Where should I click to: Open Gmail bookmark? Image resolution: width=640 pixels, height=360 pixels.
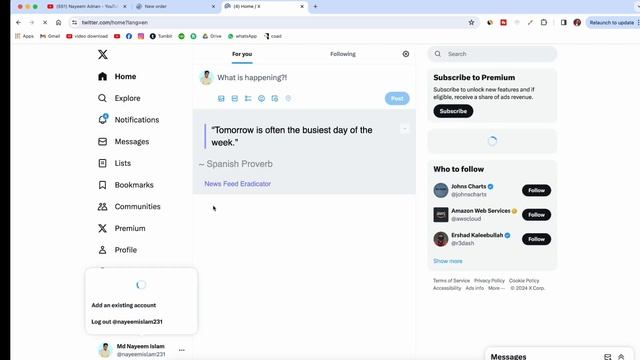point(50,36)
